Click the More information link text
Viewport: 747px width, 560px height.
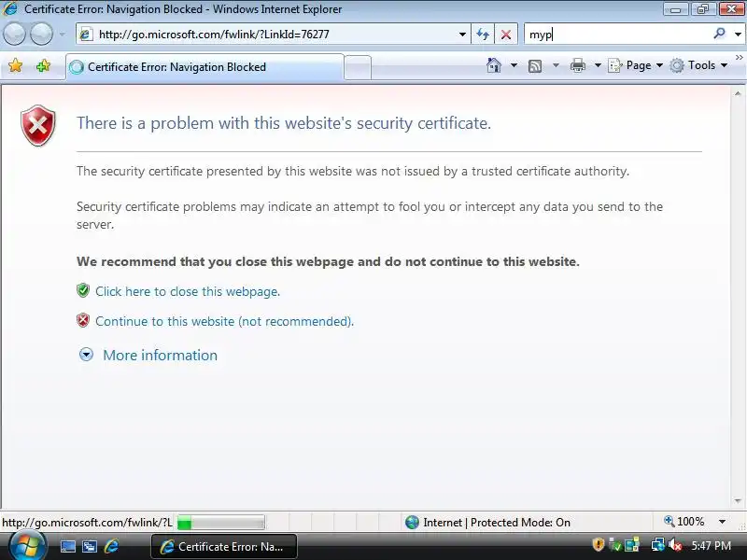click(x=160, y=356)
